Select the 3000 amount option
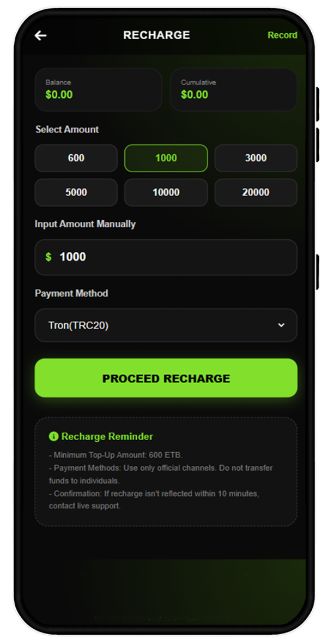This screenshot has width=327, height=644. pyautogui.click(x=256, y=158)
